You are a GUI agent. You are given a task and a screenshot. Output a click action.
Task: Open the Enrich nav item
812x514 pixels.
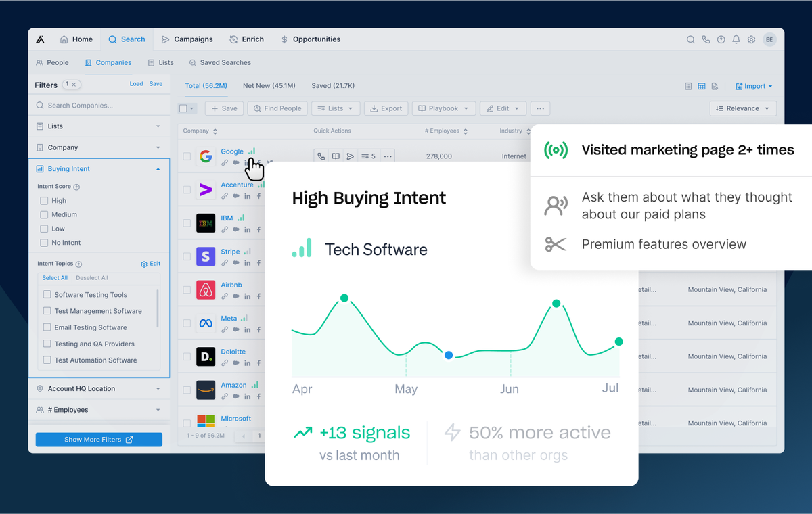click(x=247, y=39)
